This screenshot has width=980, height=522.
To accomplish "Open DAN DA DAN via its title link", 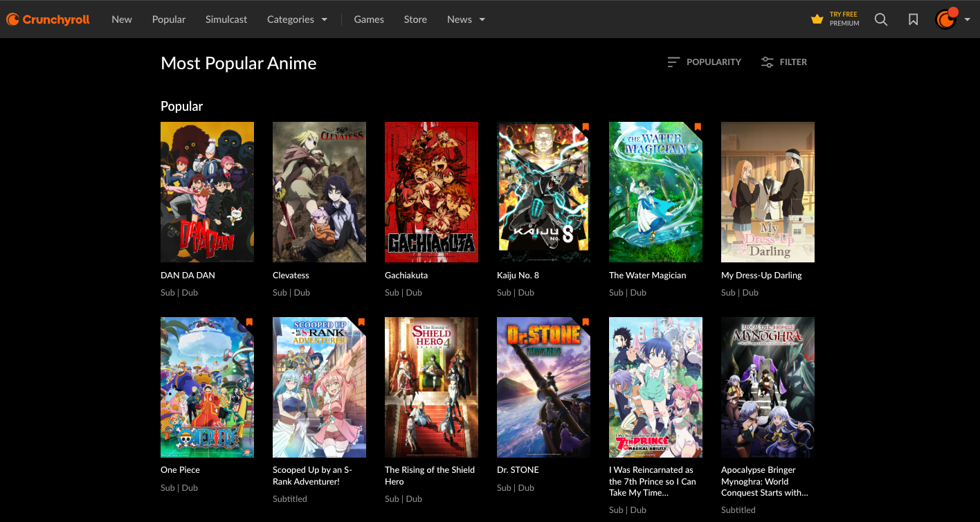I will click(188, 275).
